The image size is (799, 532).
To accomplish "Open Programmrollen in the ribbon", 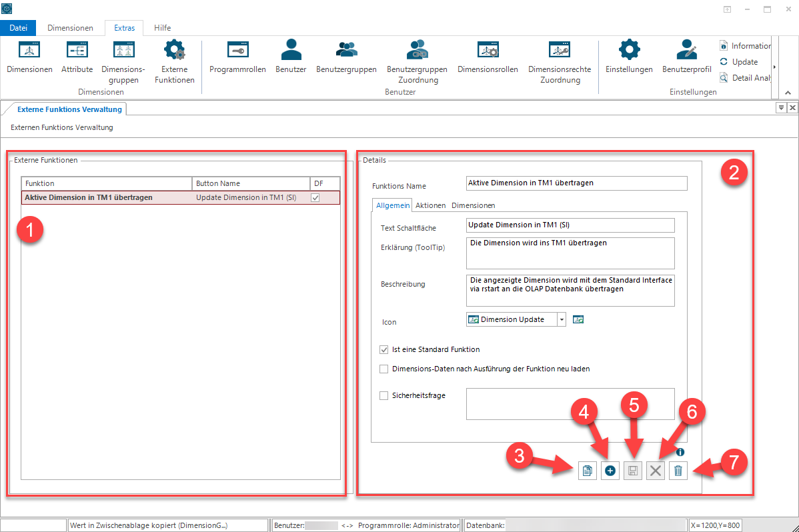I will tap(237, 57).
